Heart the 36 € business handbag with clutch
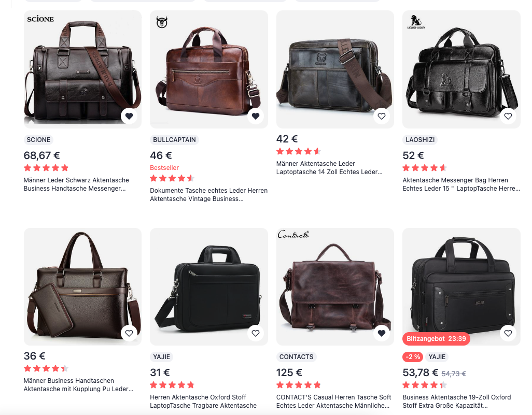Image resolution: width=532 pixels, height=415 pixels. tap(129, 333)
